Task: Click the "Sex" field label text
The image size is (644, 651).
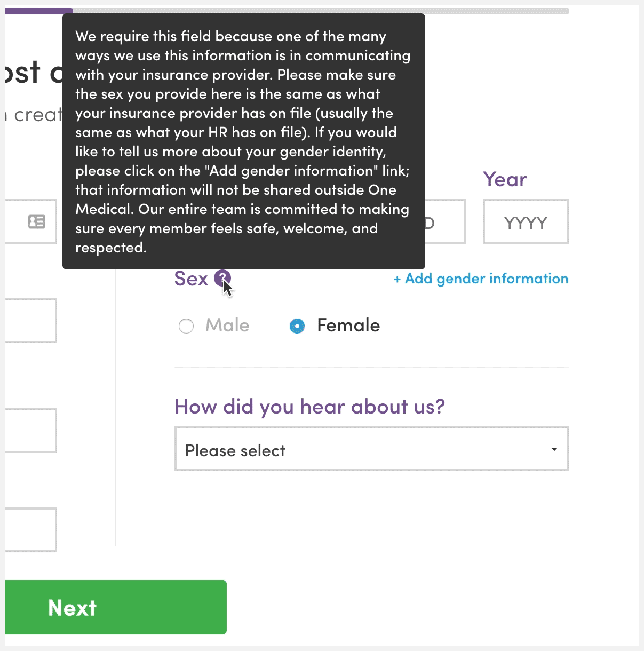Action: click(x=191, y=279)
